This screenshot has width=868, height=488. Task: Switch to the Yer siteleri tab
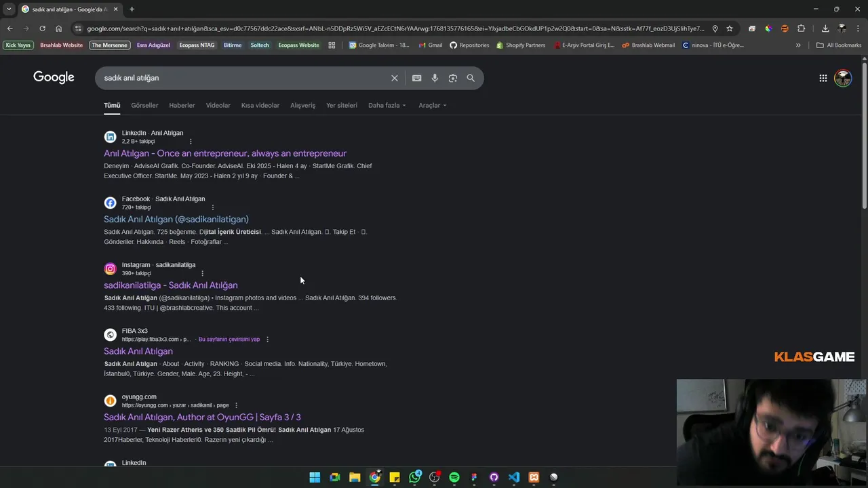[x=342, y=105]
